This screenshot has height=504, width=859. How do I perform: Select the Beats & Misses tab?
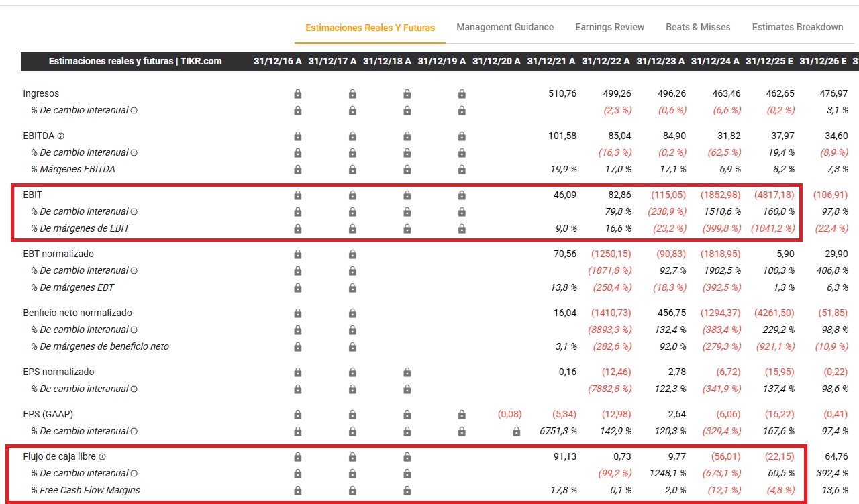point(698,28)
